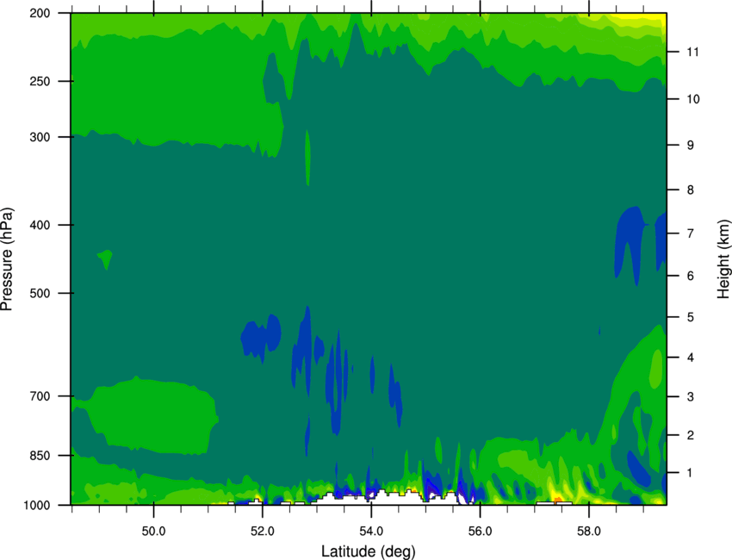Click the 54.0 latitude tick label
Viewport: 732px width, 560px height.
372,532
